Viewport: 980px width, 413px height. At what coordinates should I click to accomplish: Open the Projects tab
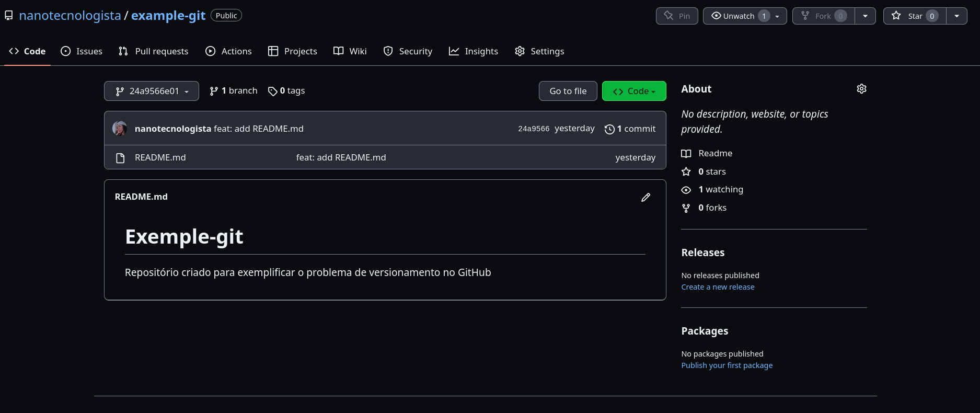point(293,51)
